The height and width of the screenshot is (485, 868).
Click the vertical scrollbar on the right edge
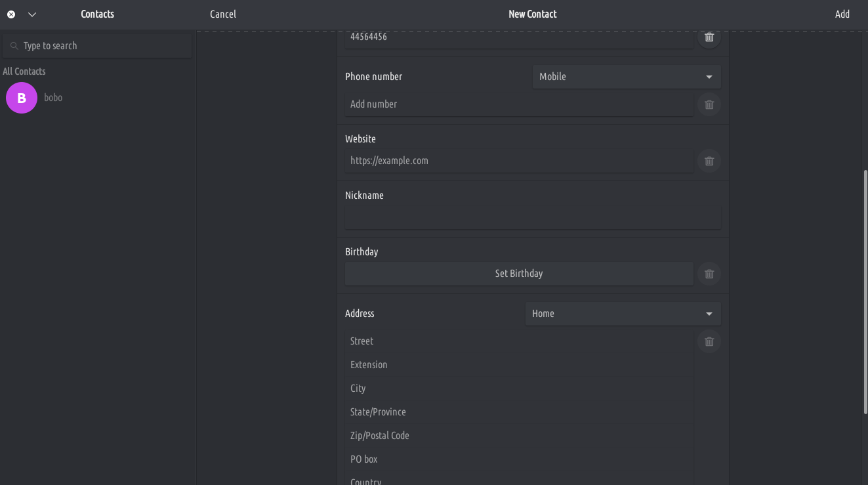point(865,292)
